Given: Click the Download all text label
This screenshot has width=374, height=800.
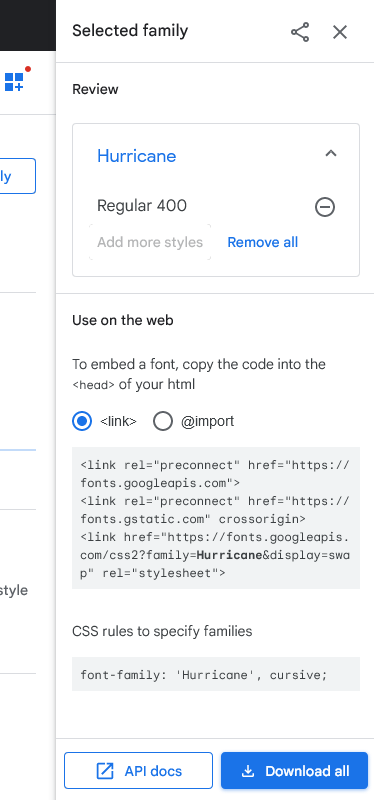Looking at the screenshot, I should [307, 771].
